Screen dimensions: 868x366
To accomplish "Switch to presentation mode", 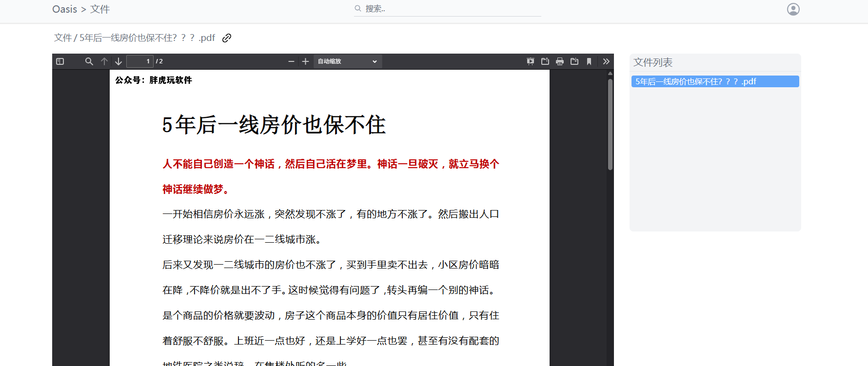I will (531, 61).
